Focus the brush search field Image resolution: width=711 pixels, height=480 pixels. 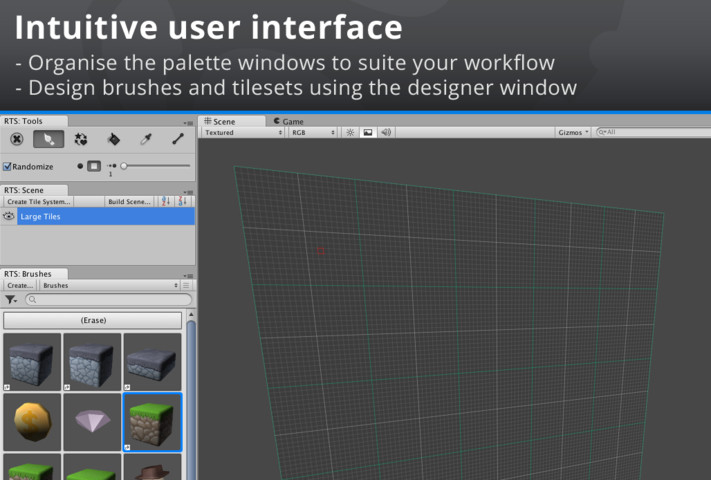(108, 300)
